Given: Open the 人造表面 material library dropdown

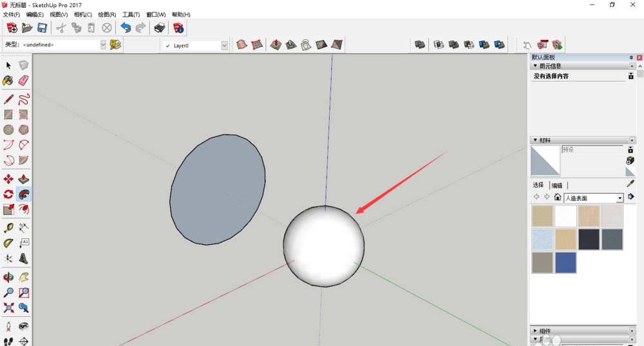Looking at the screenshot, I should 620,198.
